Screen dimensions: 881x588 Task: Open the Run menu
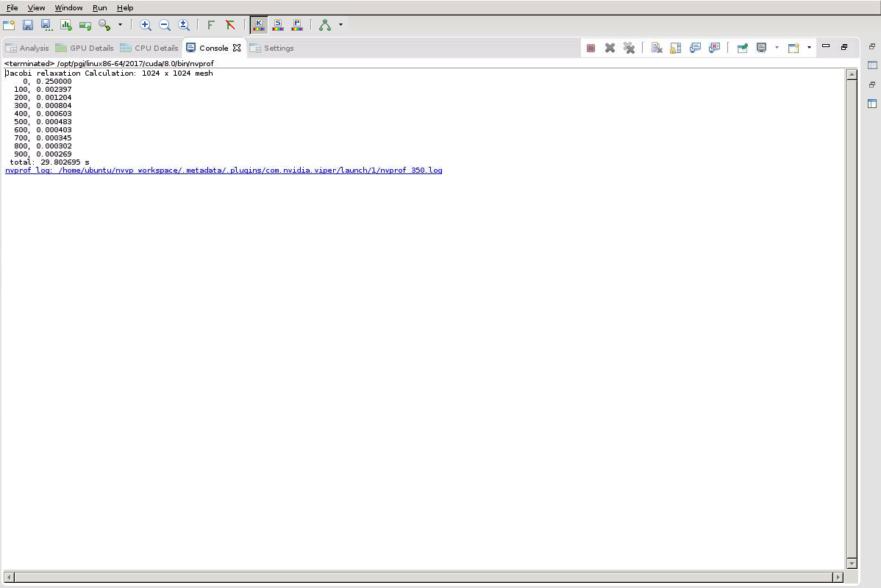click(99, 7)
